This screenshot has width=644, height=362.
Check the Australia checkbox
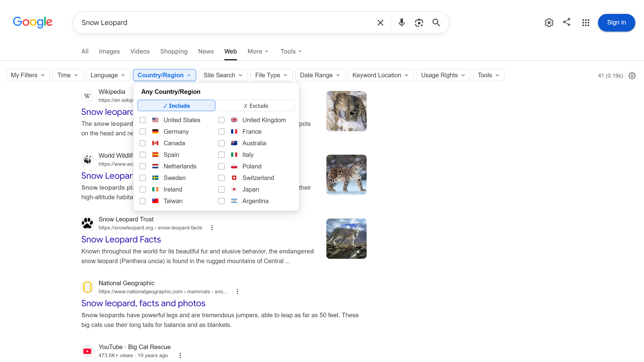point(221,143)
